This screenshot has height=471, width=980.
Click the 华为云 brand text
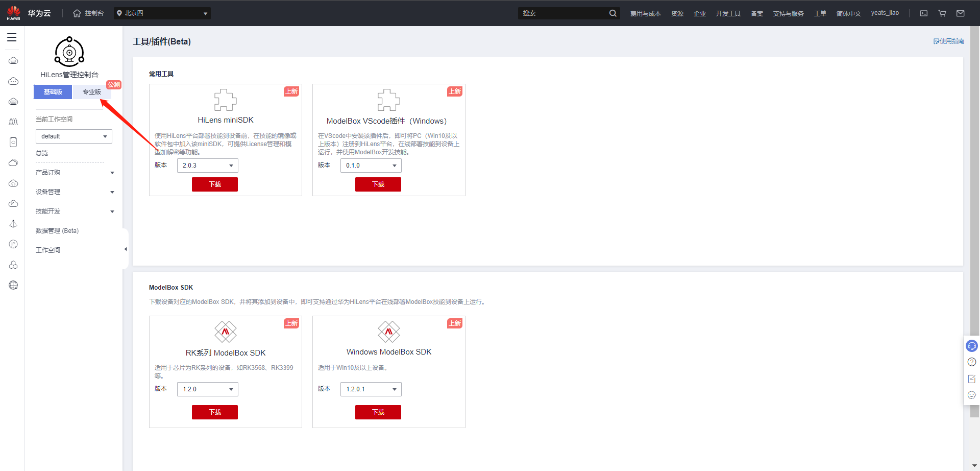pos(39,13)
